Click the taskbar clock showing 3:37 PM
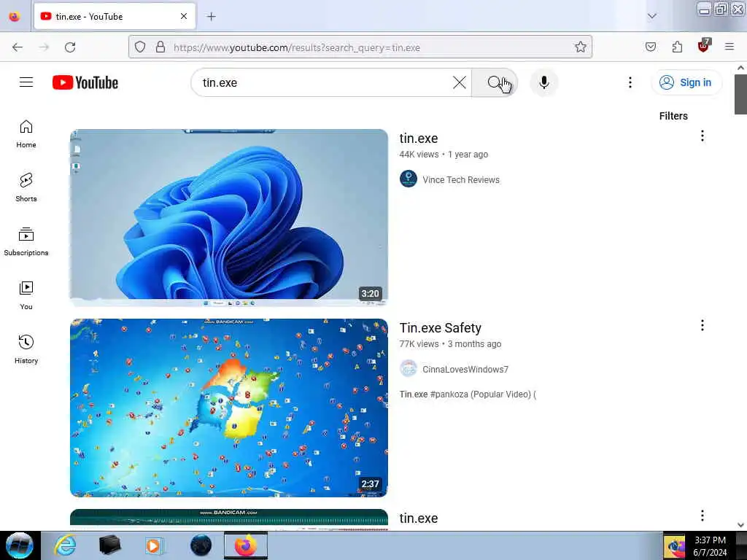Image resolution: width=747 pixels, height=560 pixels. click(710, 546)
